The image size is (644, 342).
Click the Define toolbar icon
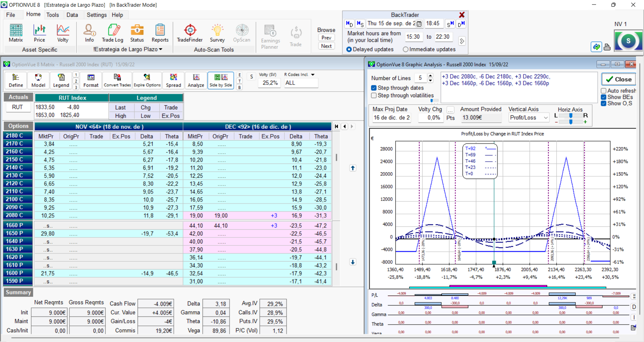pyautogui.click(x=16, y=80)
